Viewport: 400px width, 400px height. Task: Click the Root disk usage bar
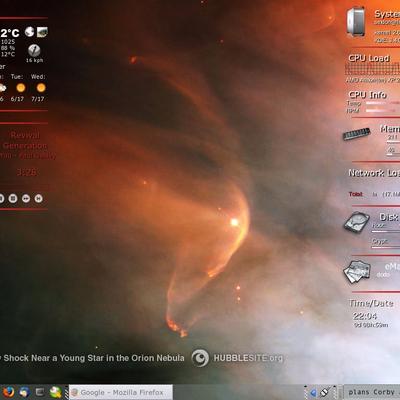(386, 231)
